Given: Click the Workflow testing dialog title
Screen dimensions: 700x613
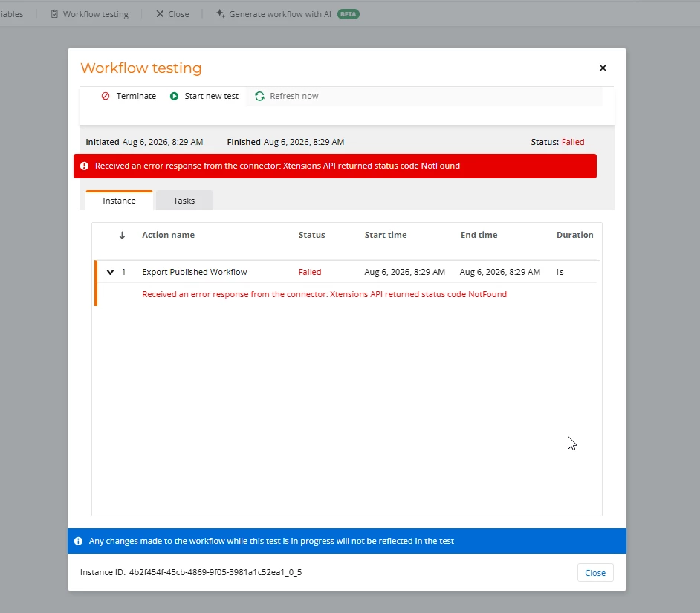Looking at the screenshot, I should coord(141,68).
